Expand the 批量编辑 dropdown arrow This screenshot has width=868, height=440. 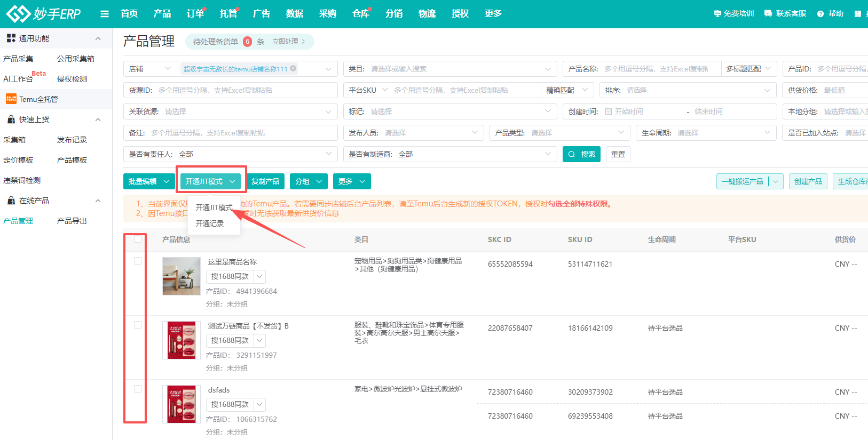tap(167, 181)
